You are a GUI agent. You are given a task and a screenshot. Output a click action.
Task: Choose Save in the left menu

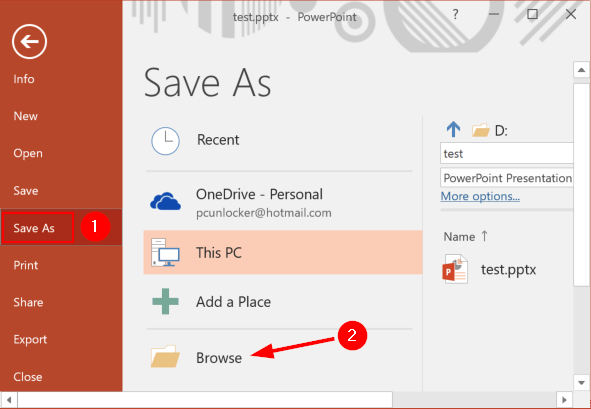(x=26, y=190)
